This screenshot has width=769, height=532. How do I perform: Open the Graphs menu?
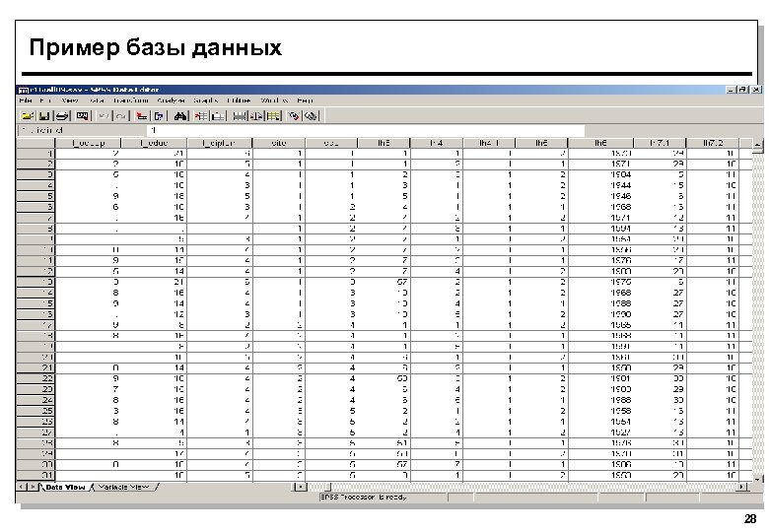click(x=205, y=100)
